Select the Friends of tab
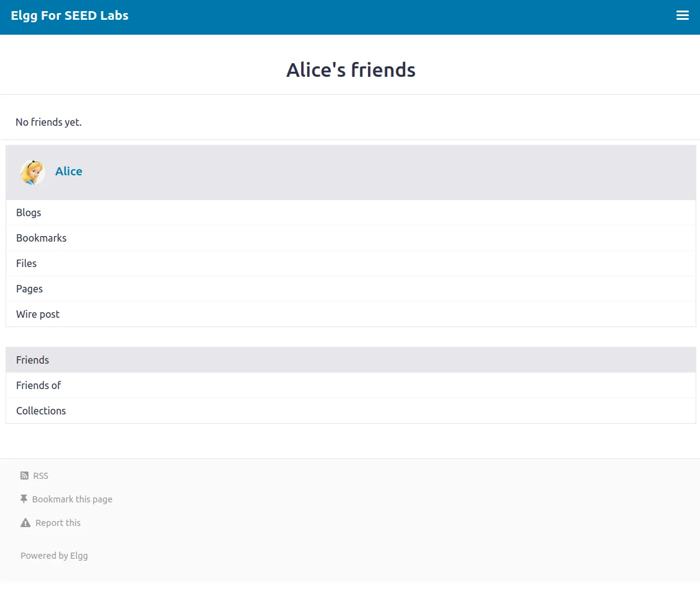Screen dimensions: 700x591 click(38, 385)
